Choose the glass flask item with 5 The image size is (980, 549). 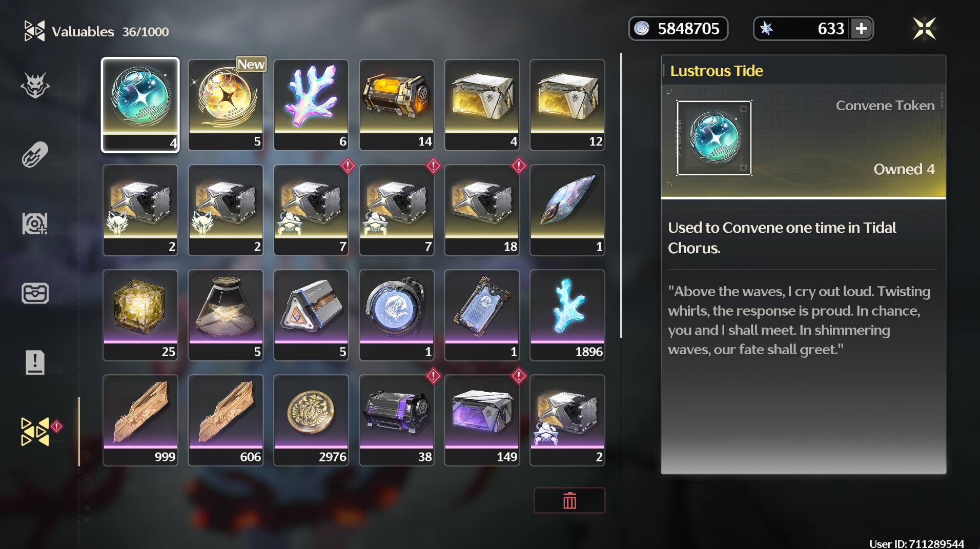coord(226,315)
